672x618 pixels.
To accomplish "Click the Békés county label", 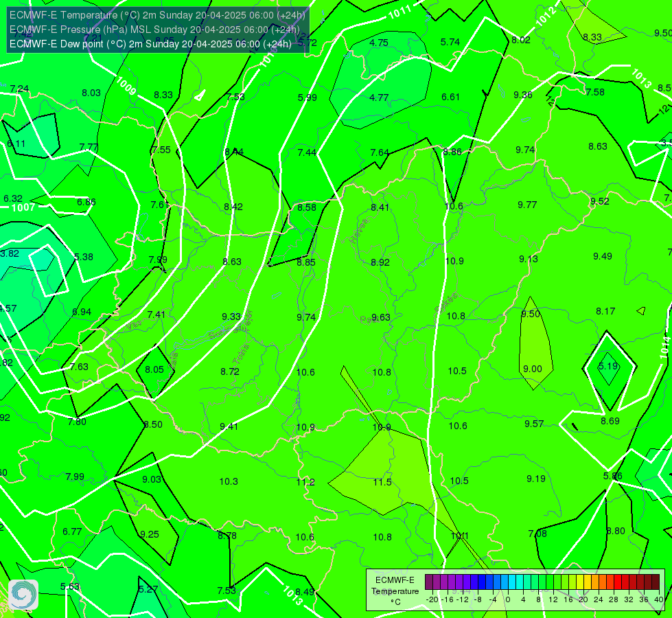I will pos(446,303).
